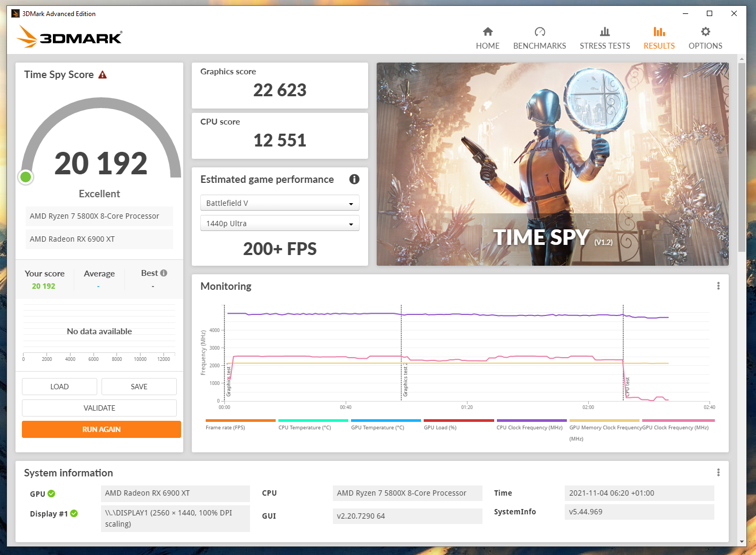Click the Graphics score value 22 623
The width and height of the screenshot is (756, 555).
[280, 90]
